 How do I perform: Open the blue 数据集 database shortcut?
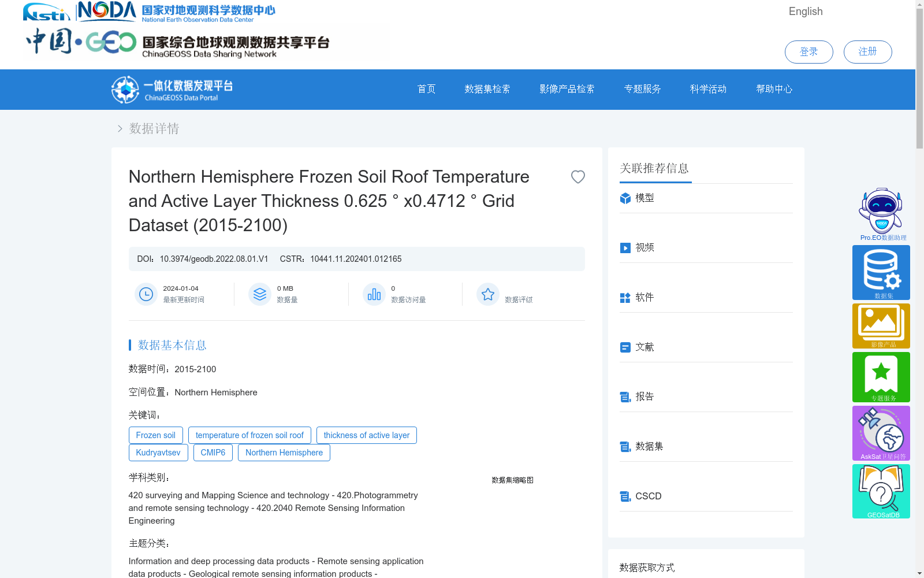(x=881, y=272)
